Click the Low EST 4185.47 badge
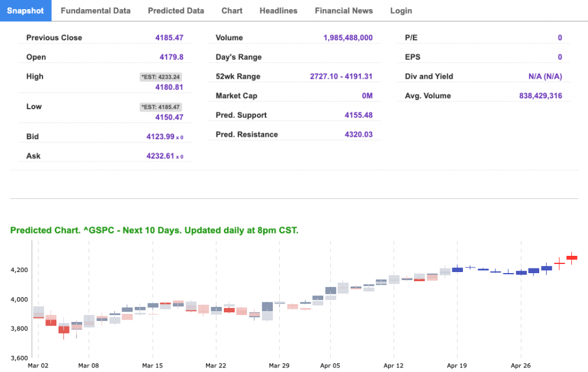 click(161, 107)
